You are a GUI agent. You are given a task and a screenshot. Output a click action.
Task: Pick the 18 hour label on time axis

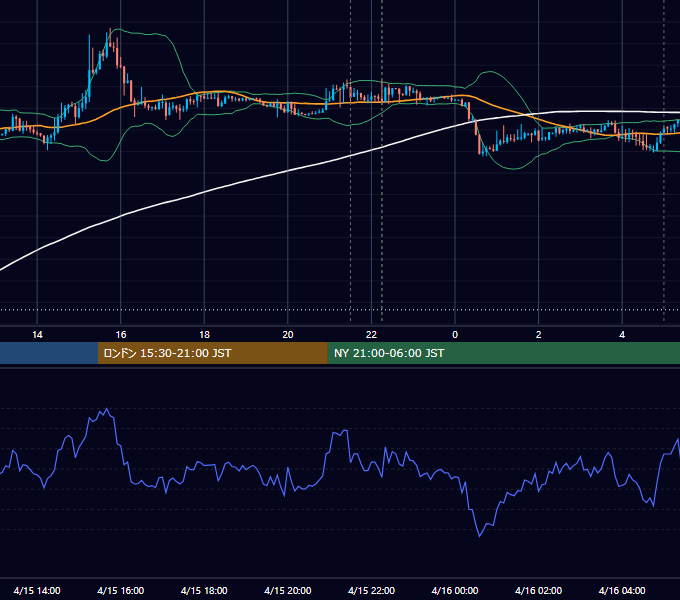[204, 335]
